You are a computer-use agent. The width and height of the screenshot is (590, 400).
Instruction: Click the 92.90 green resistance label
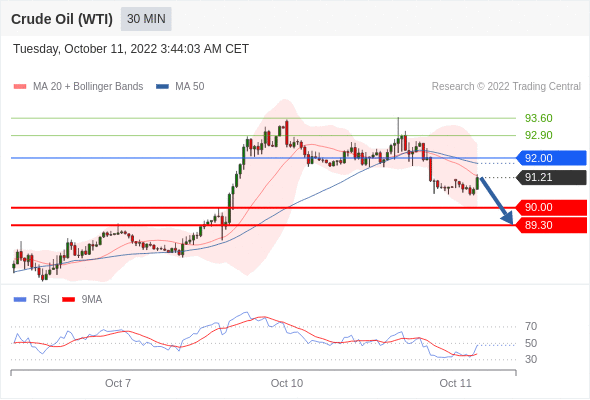tap(538, 135)
